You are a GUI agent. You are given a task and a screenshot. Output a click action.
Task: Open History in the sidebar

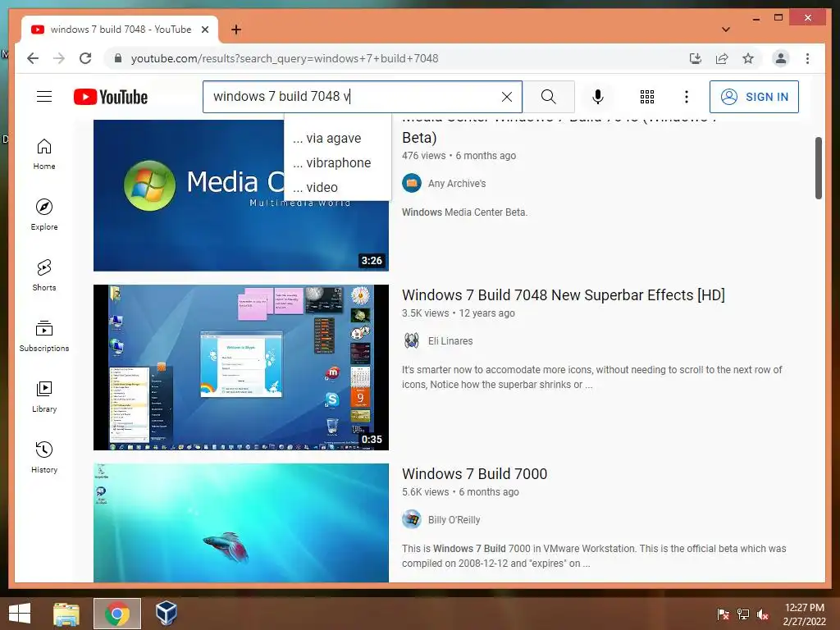(44, 457)
